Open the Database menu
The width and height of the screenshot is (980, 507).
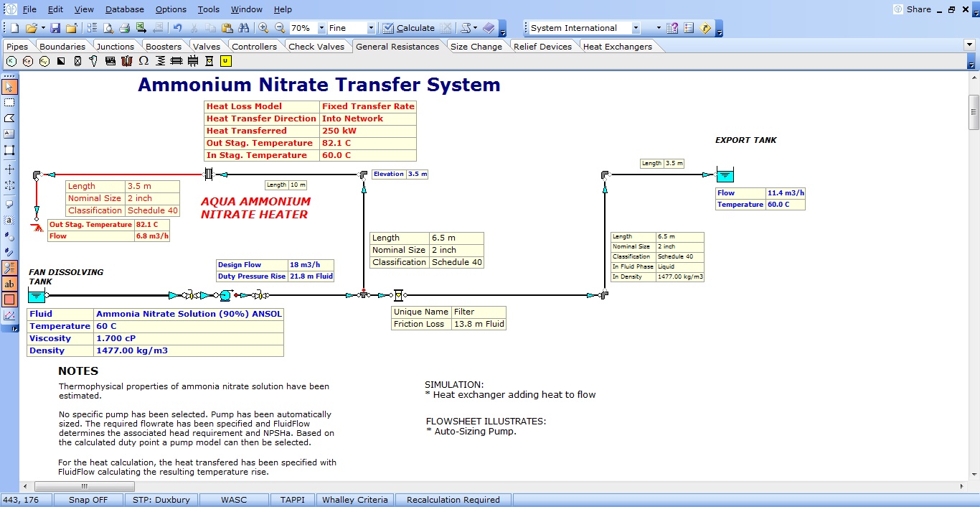point(124,9)
